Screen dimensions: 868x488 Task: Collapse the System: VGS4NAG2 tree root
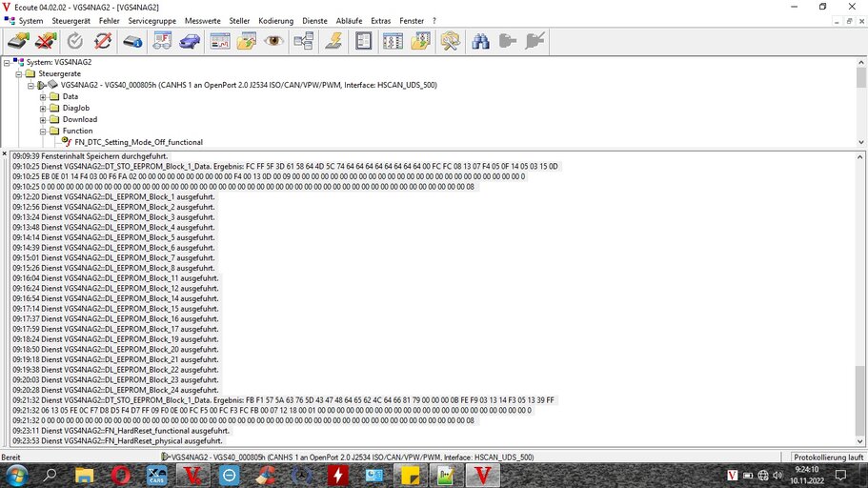(x=7, y=63)
